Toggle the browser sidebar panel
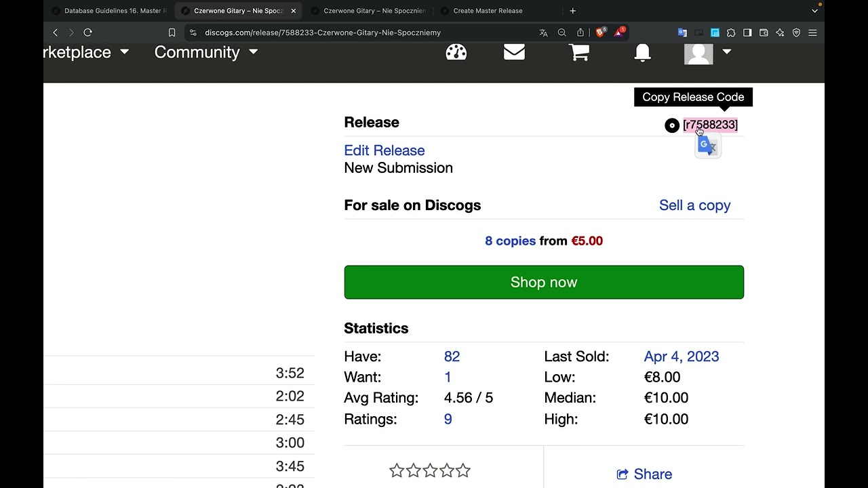 click(x=747, y=33)
